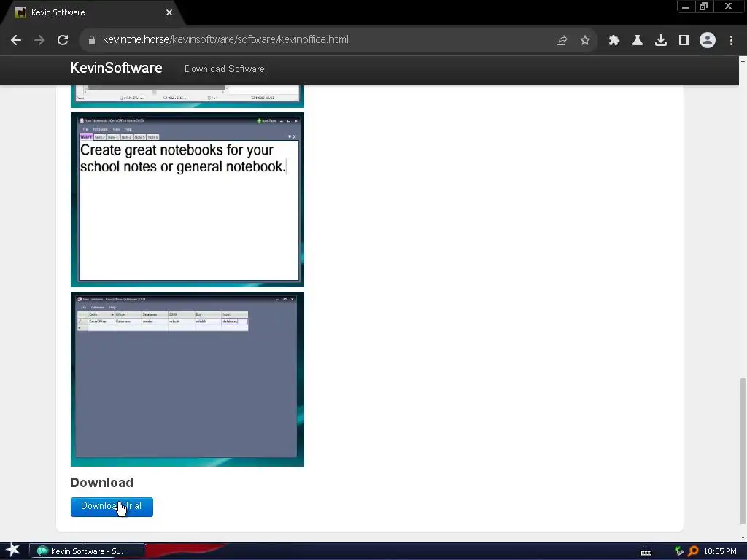Image resolution: width=747 pixels, height=560 pixels.
Task: Click the page vertical scrollbar thumb
Action: click(743, 450)
